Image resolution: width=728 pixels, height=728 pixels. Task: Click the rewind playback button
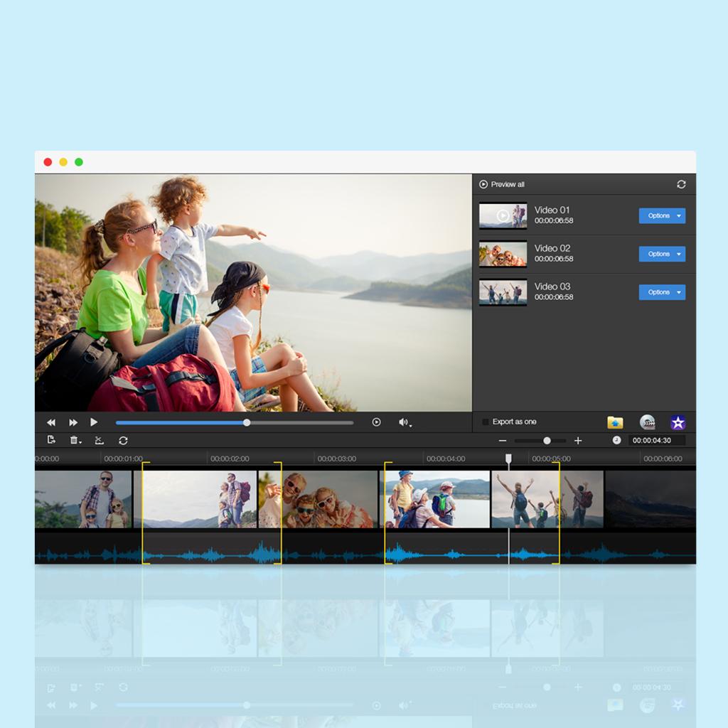(51, 422)
